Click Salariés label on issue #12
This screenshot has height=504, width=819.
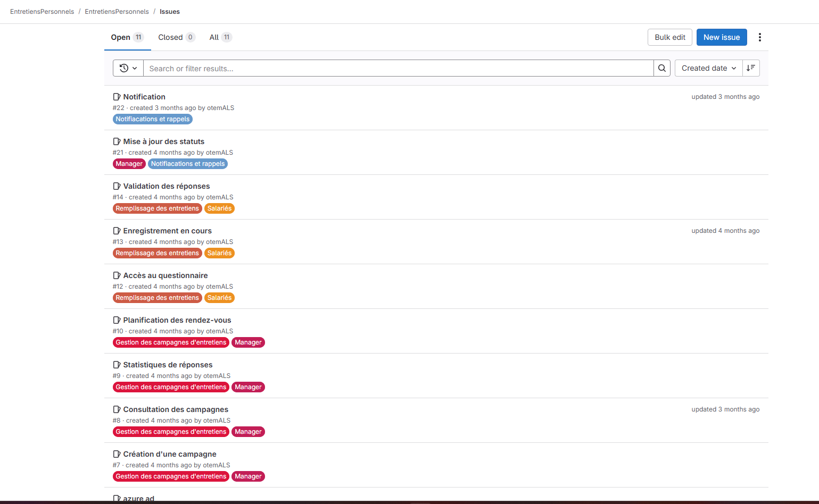click(220, 298)
